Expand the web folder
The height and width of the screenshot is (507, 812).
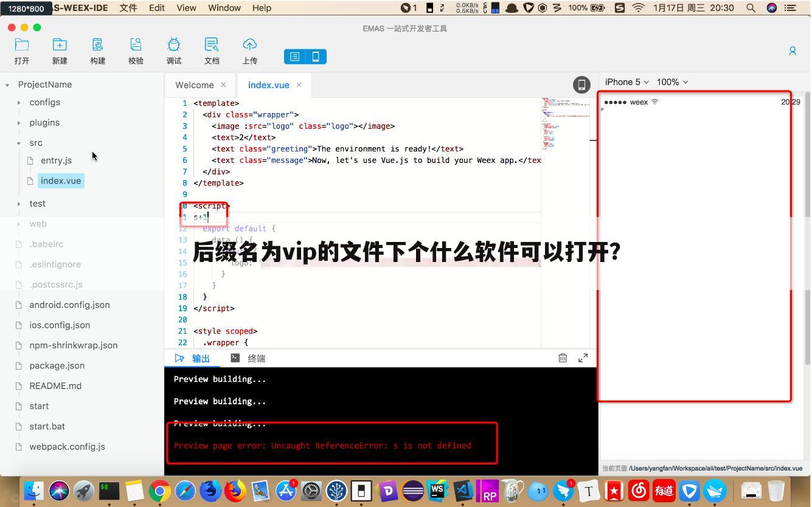pos(19,224)
